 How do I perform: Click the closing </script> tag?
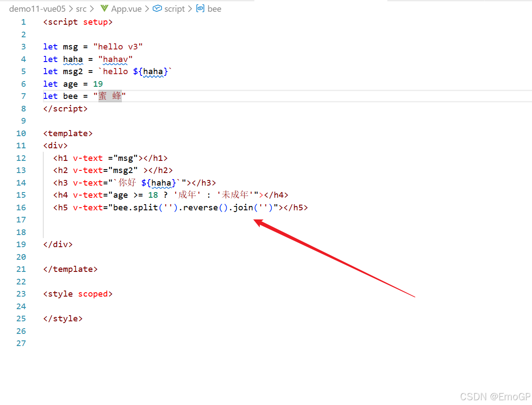(65, 109)
